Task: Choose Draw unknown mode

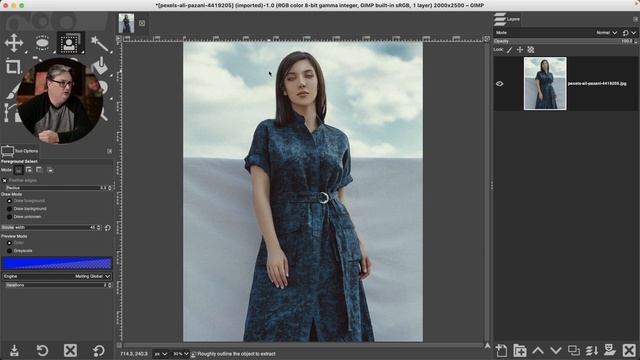Action: [9, 217]
